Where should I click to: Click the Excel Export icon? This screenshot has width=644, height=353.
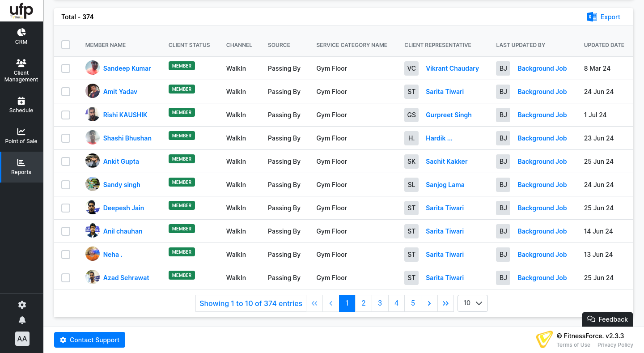point(592,17)
